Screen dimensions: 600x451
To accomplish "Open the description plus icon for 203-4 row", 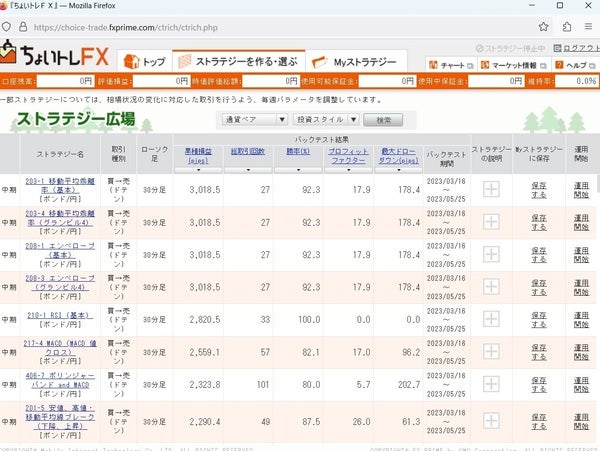I will click(x=491, y=222).
